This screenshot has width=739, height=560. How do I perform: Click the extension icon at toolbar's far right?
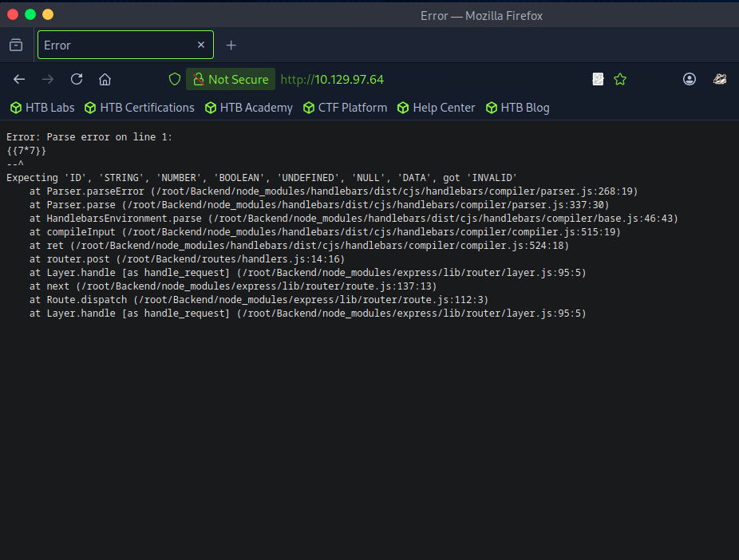point(719,79)
